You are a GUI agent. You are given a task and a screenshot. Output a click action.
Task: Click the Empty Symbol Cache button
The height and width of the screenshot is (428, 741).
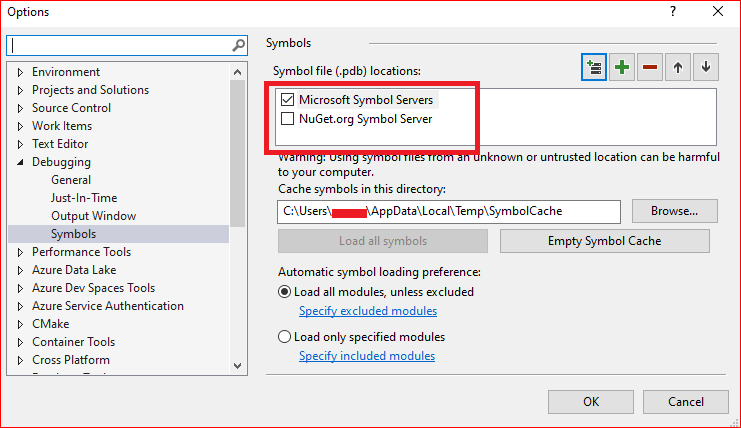(x=604, y=241)
